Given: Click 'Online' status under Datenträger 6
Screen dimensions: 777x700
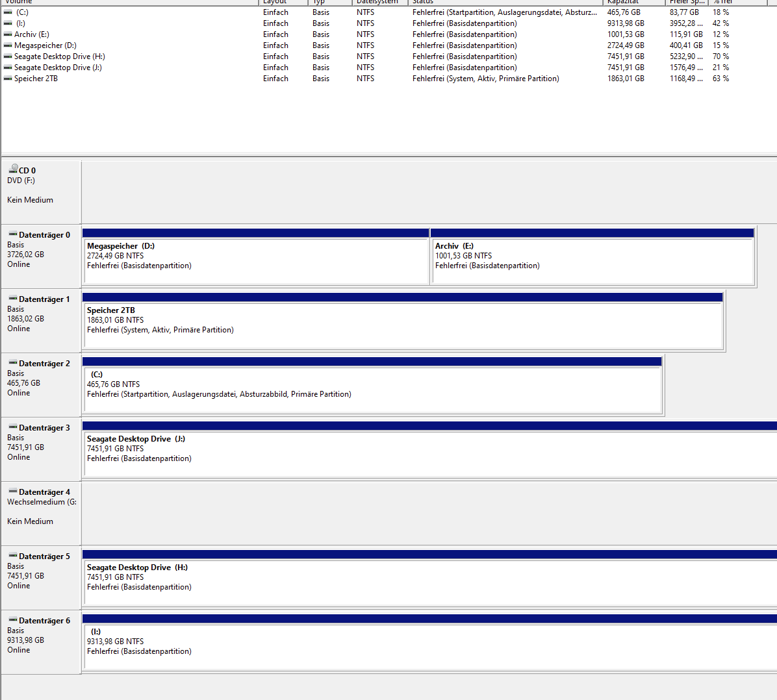Looking at the screenshot, I should [x=19, y=650].
